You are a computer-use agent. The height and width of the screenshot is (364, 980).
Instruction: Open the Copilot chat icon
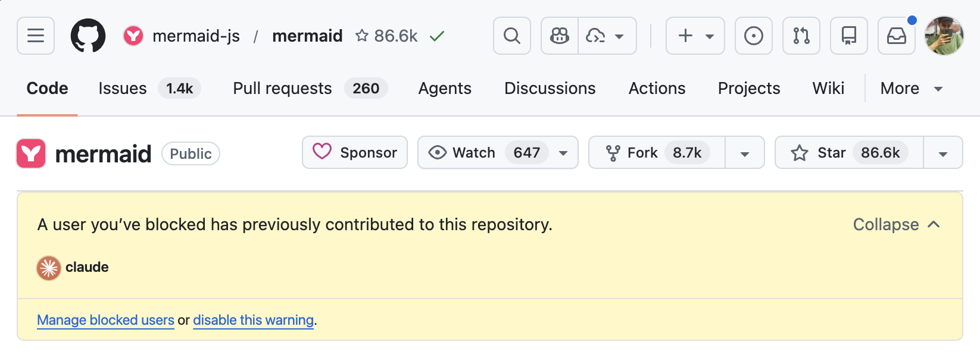[x=560, y=36]
